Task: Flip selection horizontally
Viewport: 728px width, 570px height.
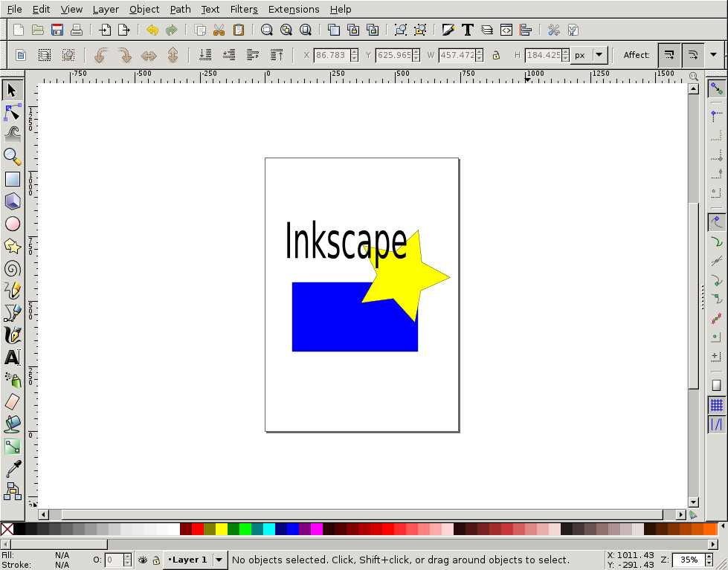Action: tap(149, 55)
